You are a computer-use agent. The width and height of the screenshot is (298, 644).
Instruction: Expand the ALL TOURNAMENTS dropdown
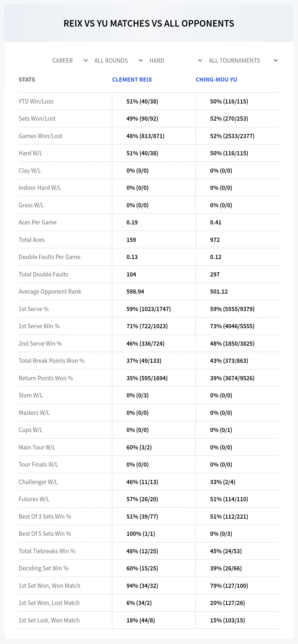click(243, 61)
